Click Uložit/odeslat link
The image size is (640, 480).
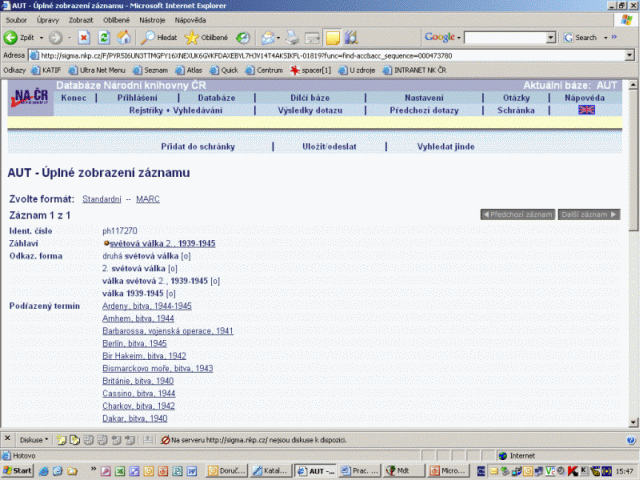(x=329, y=147)
